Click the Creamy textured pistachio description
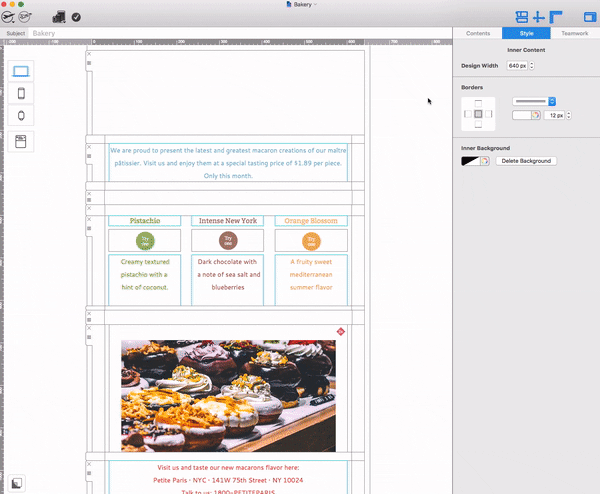600x494 pixels. [145, 274]
